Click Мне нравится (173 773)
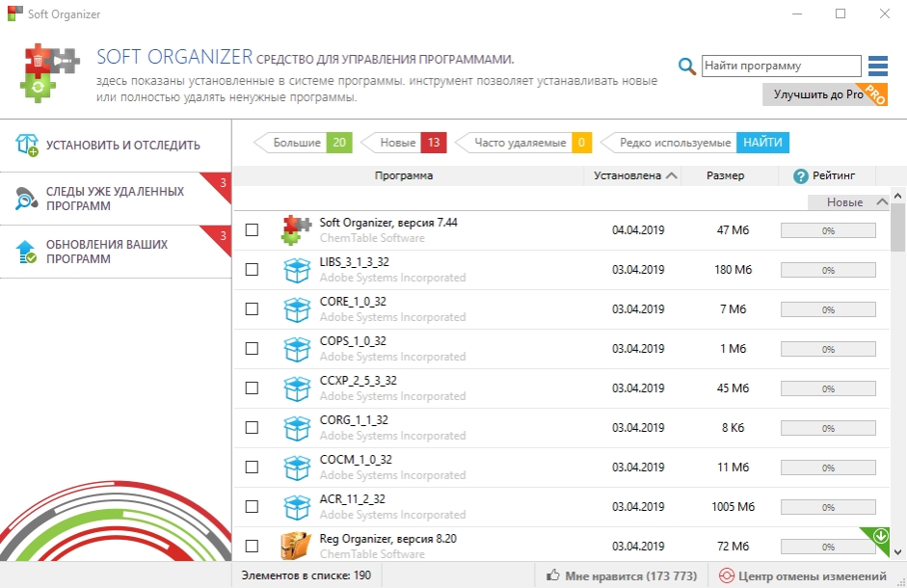 pyautogui.click(x=622, y=575)
